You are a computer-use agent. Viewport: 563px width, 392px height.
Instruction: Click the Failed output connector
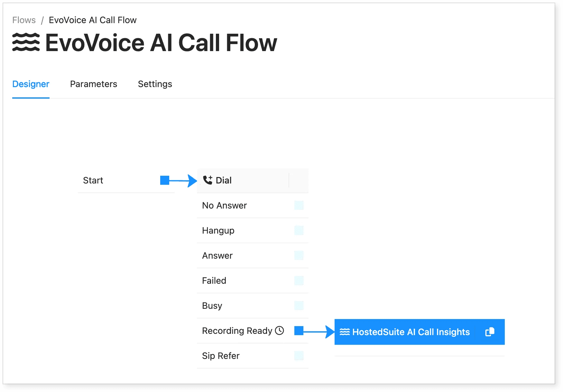(299, 281)
